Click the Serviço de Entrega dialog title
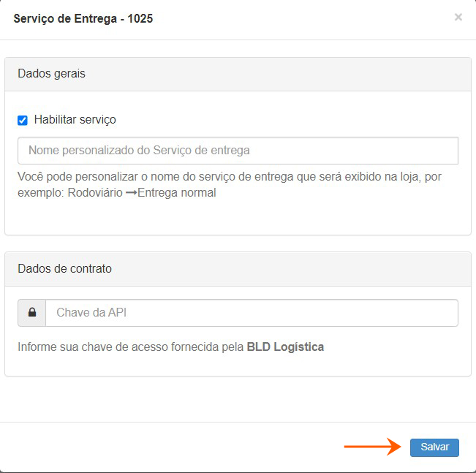 83,18
